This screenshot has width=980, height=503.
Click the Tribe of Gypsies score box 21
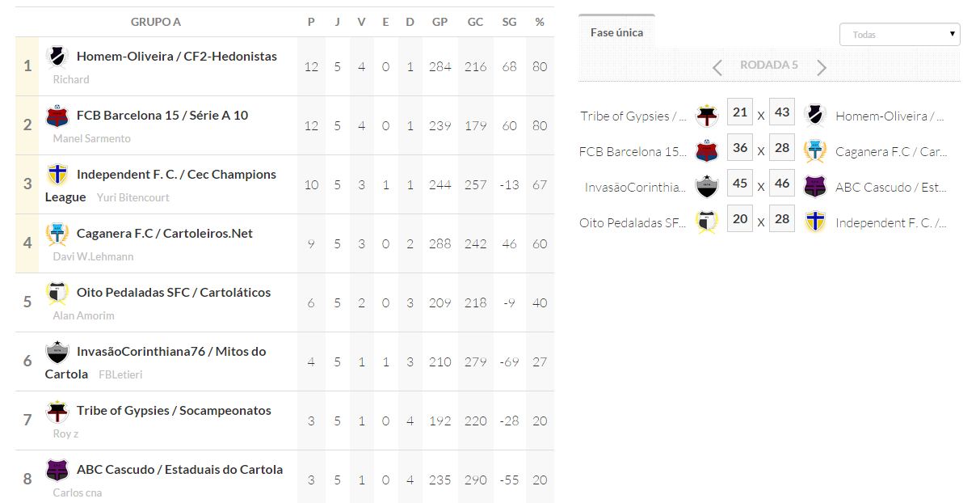point(740,112)
